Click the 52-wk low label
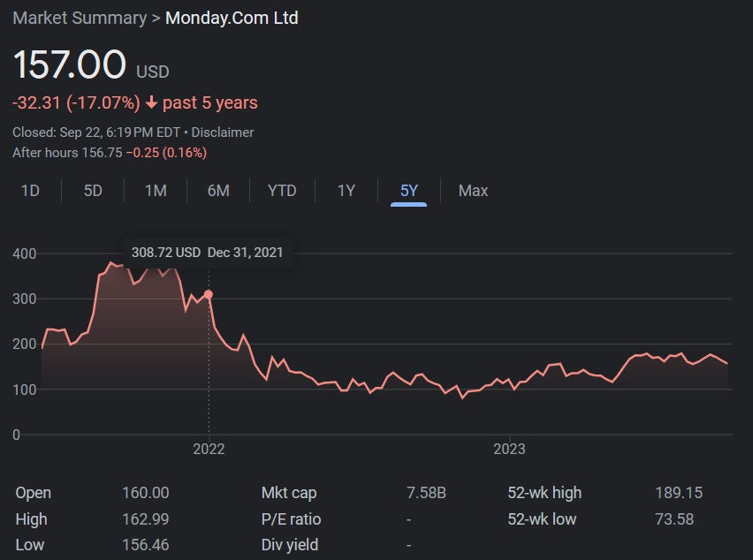The height and width of the screenshot is (560, 753). (542, 519)
